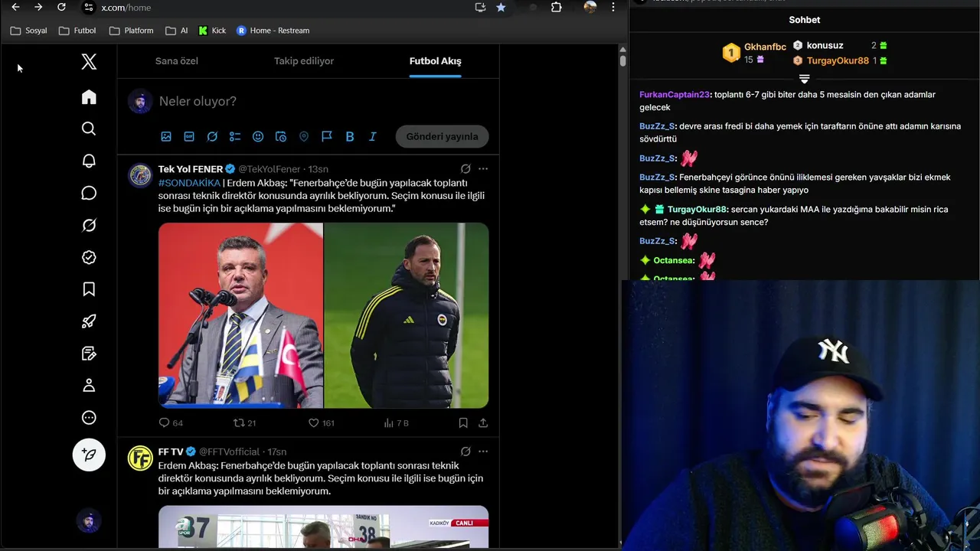Open Profile person icon in sidebar

pos(89,386)
